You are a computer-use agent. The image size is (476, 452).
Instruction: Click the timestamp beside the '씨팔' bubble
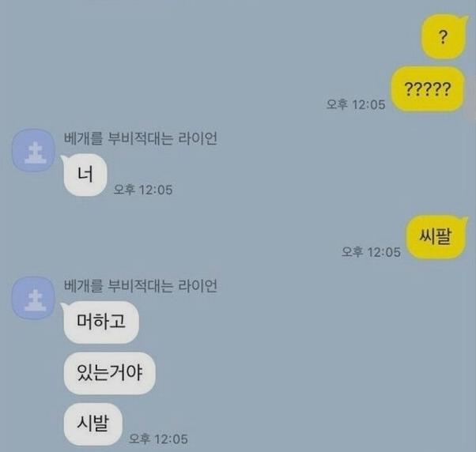click(x=371, y=252)
